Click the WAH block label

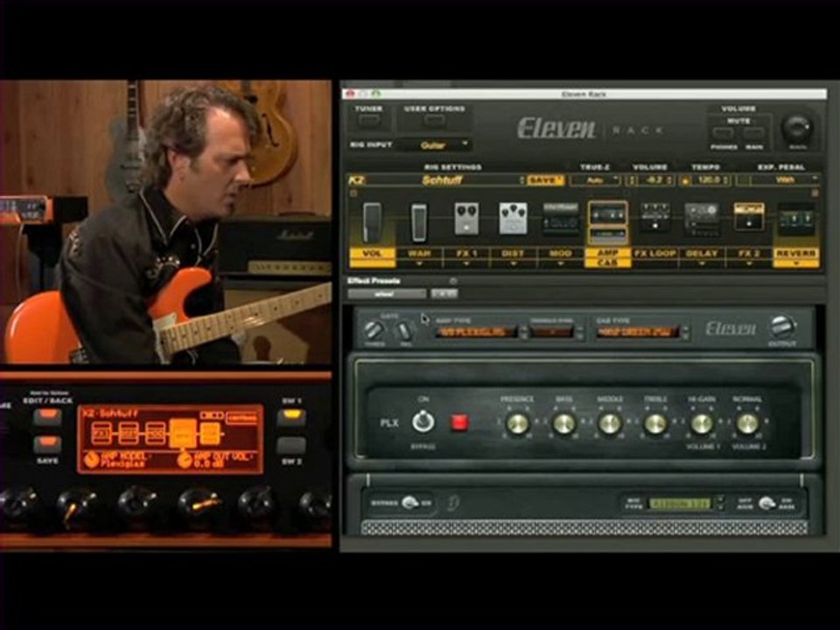tap(419, 254)
